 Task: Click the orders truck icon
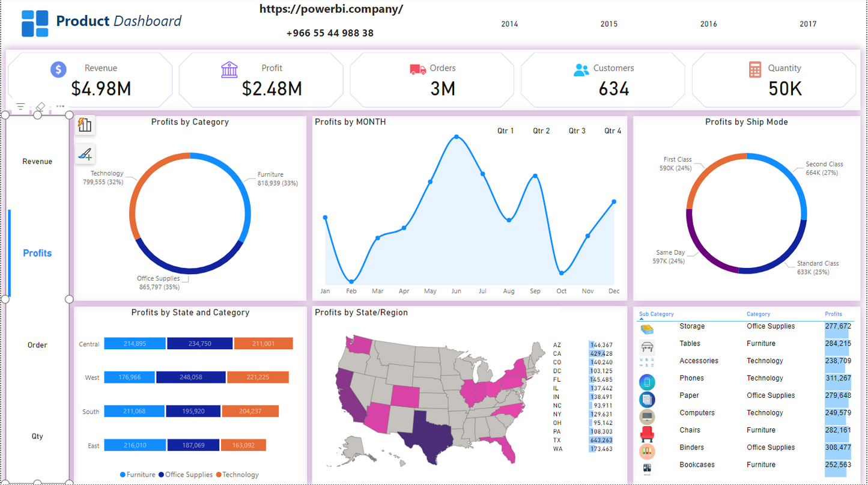click(417, 69)
